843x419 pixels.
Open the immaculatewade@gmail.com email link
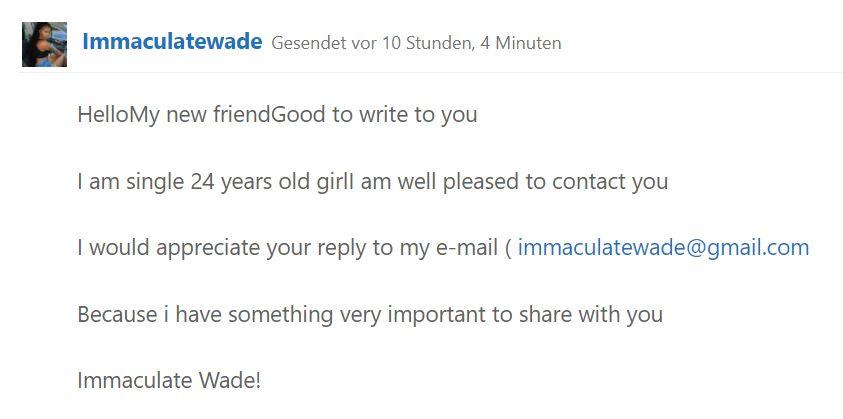click(x=663, y=248)
